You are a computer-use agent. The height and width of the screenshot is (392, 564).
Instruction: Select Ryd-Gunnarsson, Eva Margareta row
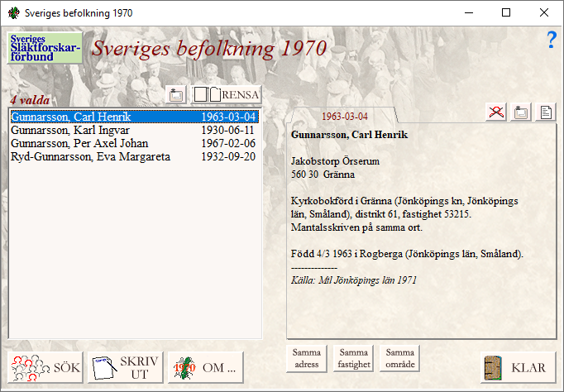(135, 157)
